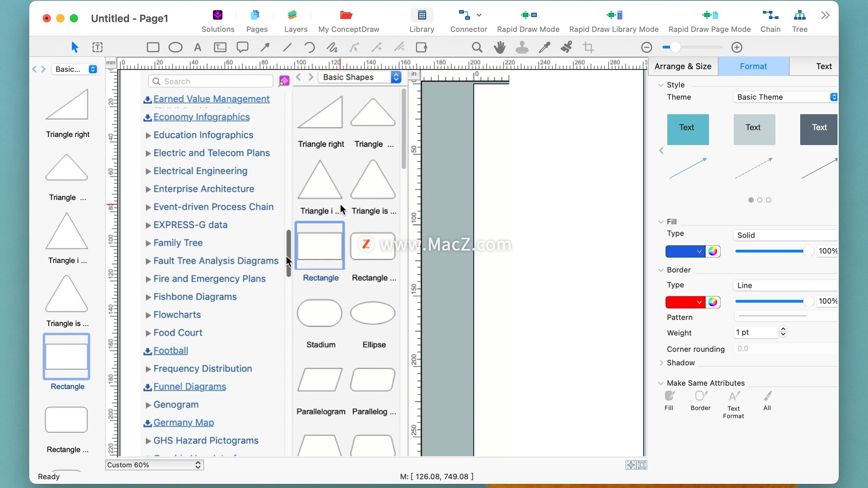Enable Rapid Draw Mode
Screen dimensions: 868x488
pyautogui.click(x=528, y=21)
